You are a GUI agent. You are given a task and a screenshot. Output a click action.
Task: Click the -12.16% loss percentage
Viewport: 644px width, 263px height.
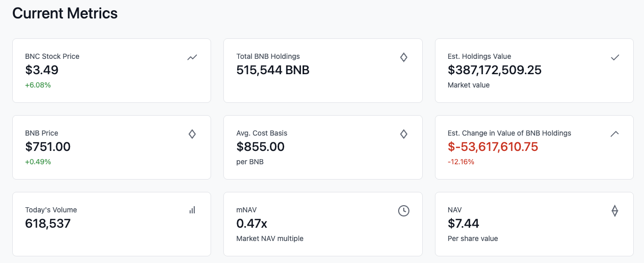pos(461,162)
